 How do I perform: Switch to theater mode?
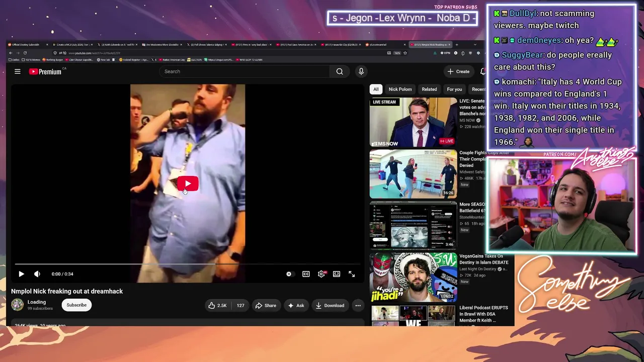click(x=337, y=274)
